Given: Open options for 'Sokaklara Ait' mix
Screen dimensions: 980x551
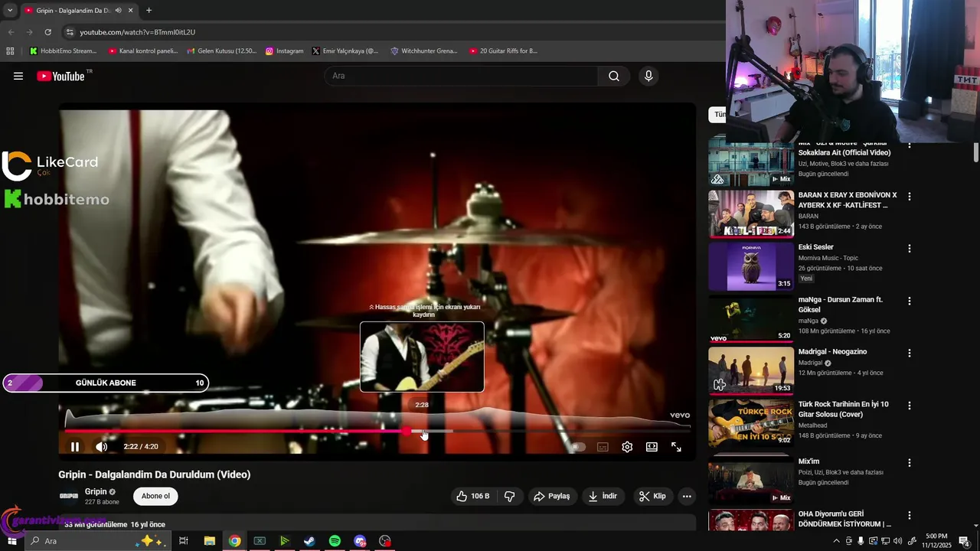Looking at the screenshot, I should click(x=910, y=145).
